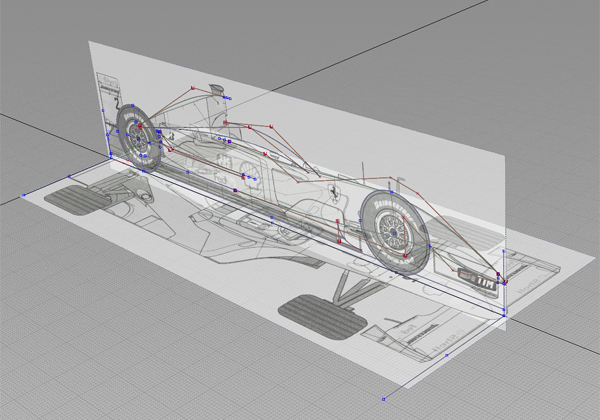This screenshot has height=420, width=600.
Task: Click the Ferrari shield logo on the car body
Action: [331, 192]
